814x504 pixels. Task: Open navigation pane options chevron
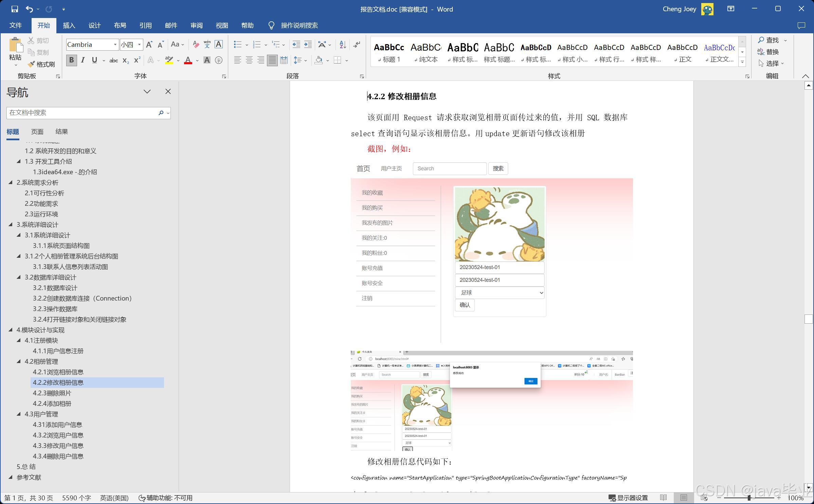147,92
